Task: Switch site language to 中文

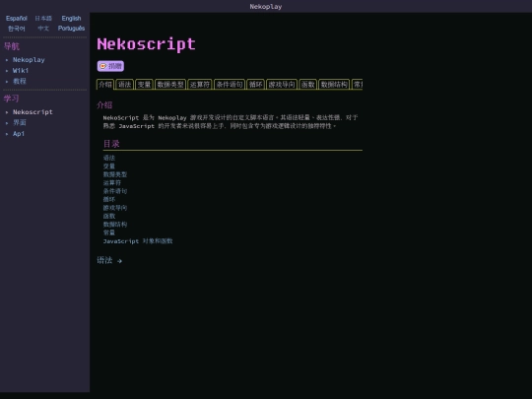Action: [x=43, y=29]
